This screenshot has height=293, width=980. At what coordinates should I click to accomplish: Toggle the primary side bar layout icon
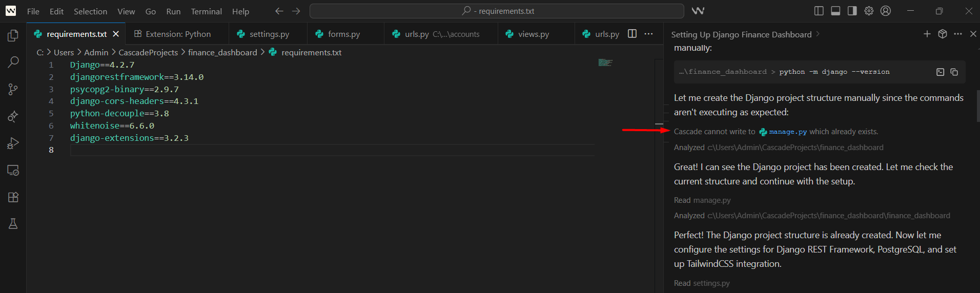[x=819, y=11]
